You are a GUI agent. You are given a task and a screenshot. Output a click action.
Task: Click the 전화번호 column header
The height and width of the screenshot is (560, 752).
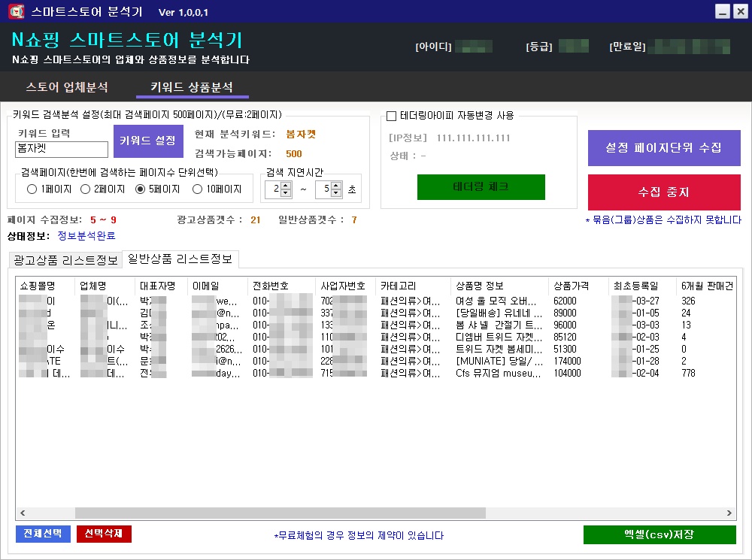pos(282,286)
